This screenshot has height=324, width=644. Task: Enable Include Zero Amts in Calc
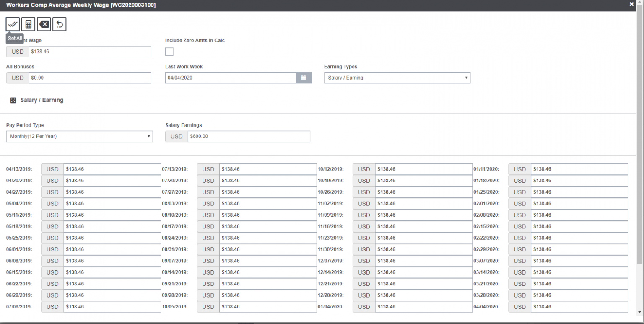tap(169, 51)
